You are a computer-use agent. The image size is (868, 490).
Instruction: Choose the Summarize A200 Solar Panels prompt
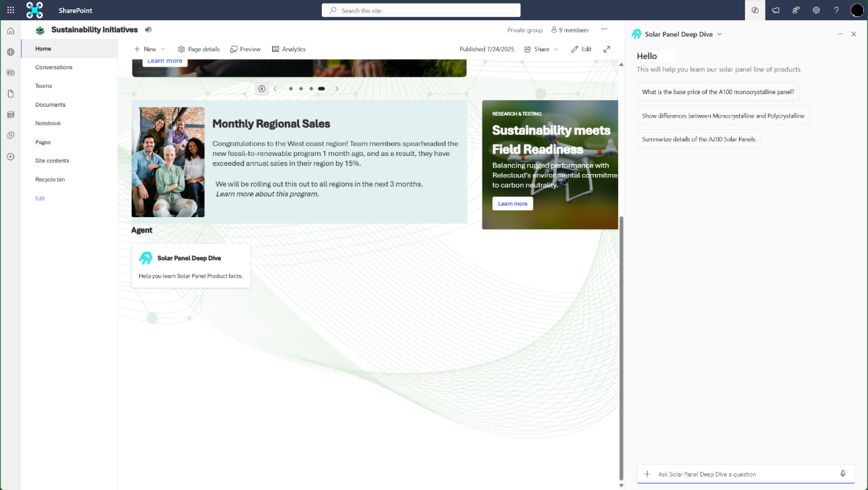click(x=699, y=139)
